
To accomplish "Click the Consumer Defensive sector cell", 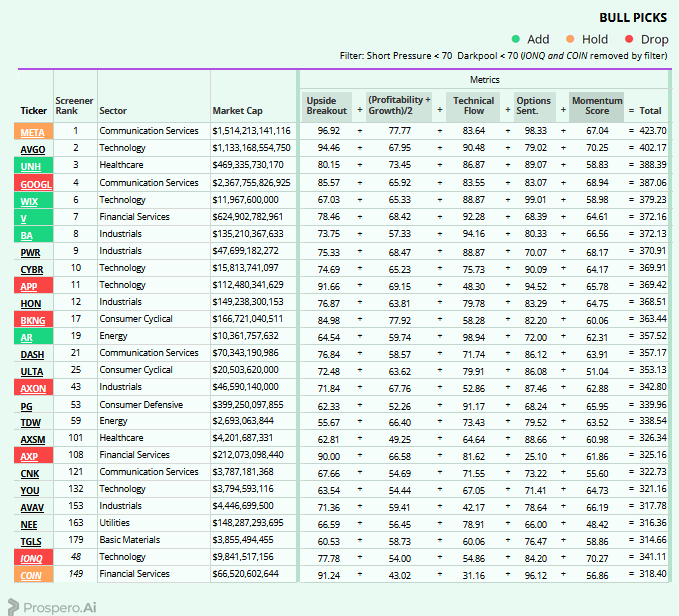I will (141, 404).
